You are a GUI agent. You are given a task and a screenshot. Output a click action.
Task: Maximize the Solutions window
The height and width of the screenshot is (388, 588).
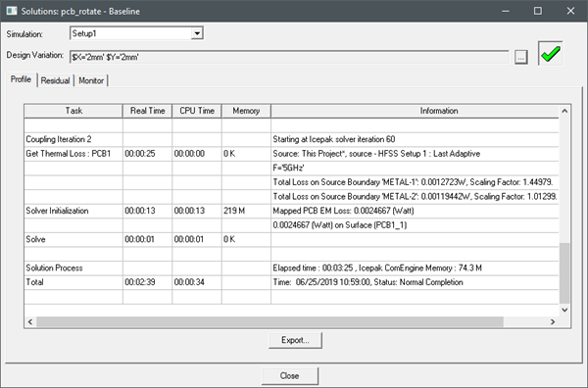(x=538, y=11)
